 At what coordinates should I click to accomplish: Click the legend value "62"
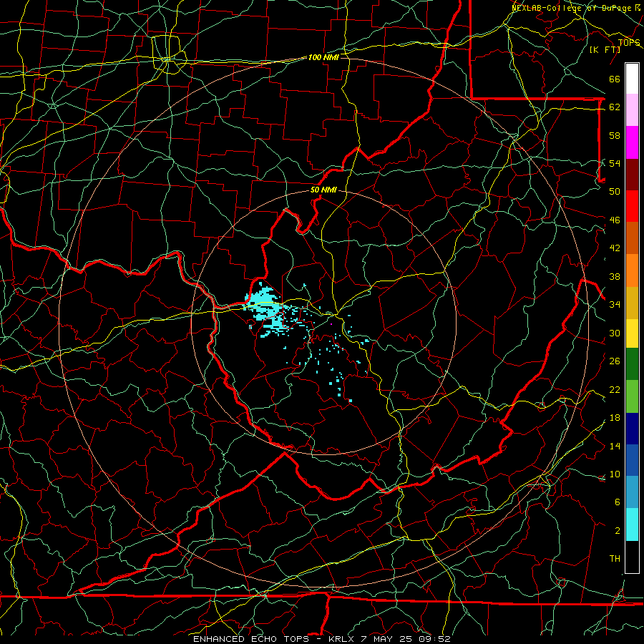click(x=615, y=107)
